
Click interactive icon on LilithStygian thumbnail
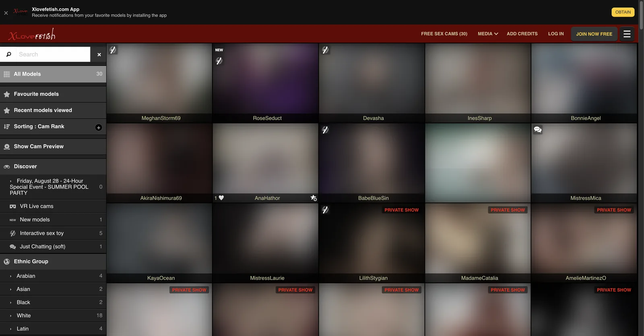[x=325, y=210]
